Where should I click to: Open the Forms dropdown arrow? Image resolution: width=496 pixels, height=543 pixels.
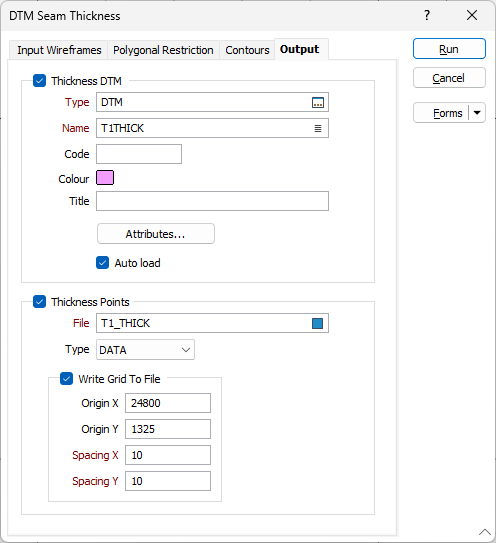[477, 113]
